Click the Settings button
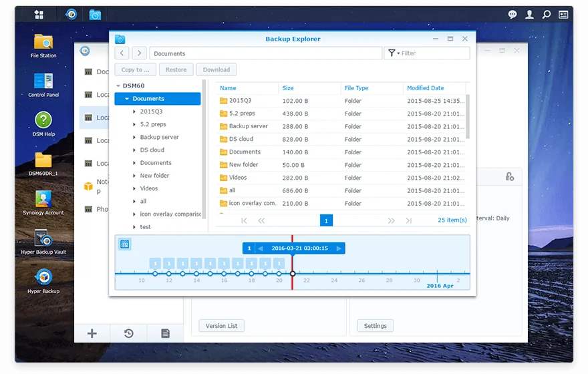This screenshot has width=588, height=374. (x=375, y=326)
